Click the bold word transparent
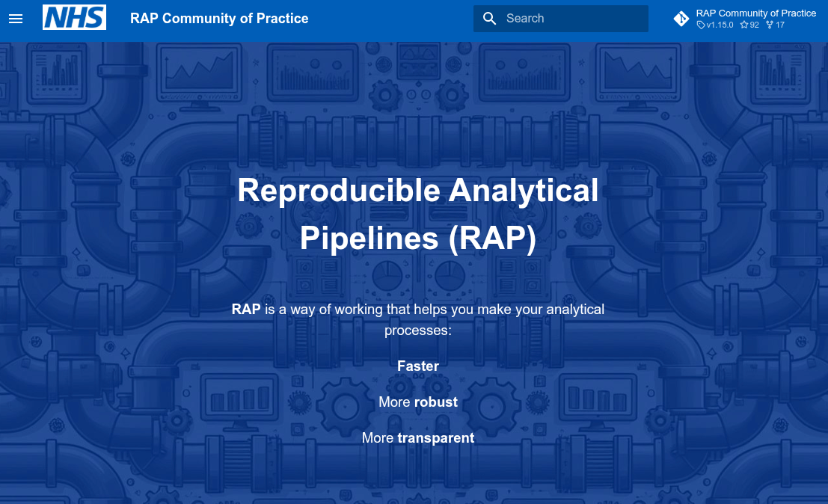The image size is (828, 504). point(436,437)
